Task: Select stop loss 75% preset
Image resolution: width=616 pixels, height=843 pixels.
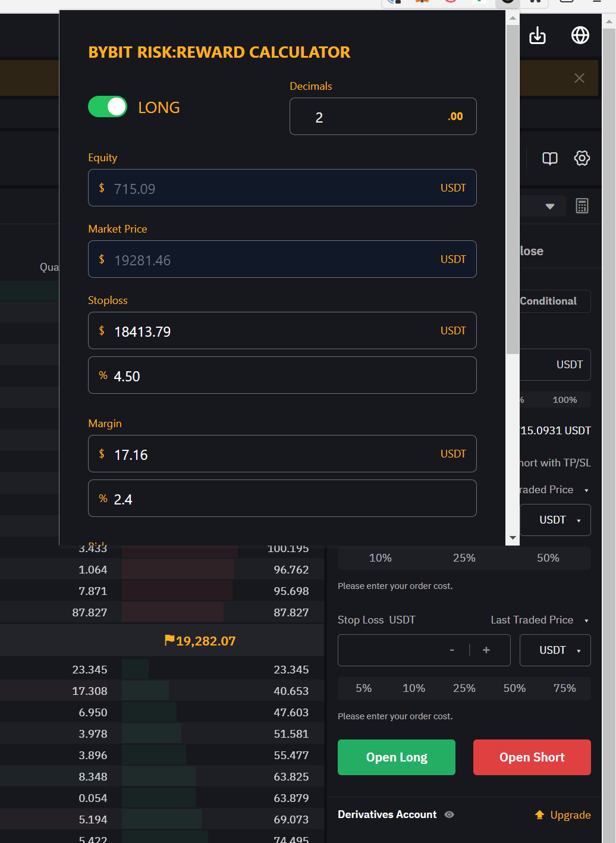Action: click(x=565, y=688)
